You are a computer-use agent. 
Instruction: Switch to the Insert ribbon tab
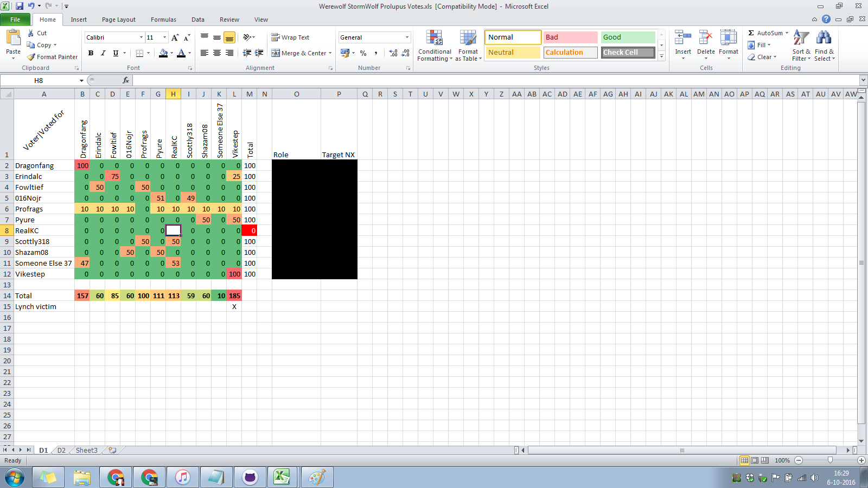(79, 20)
